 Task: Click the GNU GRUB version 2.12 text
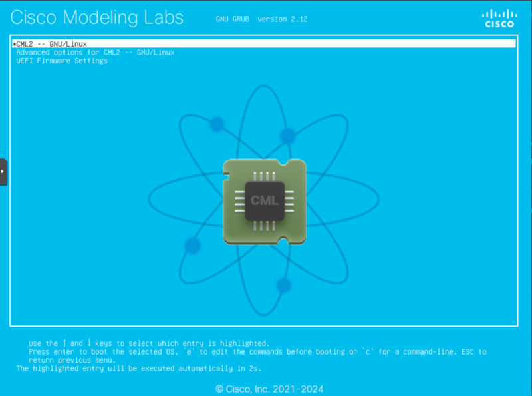coord(261,19)
